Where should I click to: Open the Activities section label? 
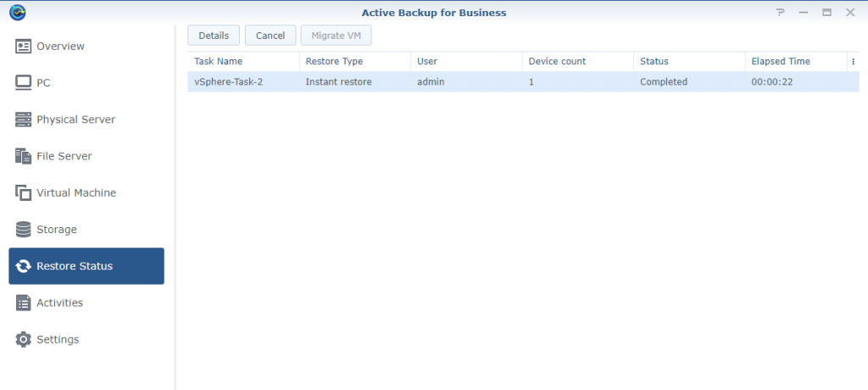(59, 303)
